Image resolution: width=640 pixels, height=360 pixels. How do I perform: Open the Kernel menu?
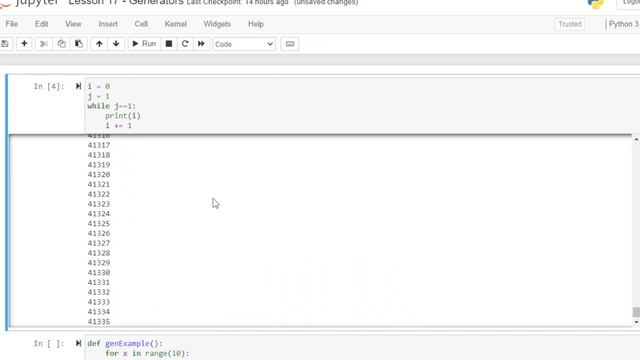pos(176,24)
